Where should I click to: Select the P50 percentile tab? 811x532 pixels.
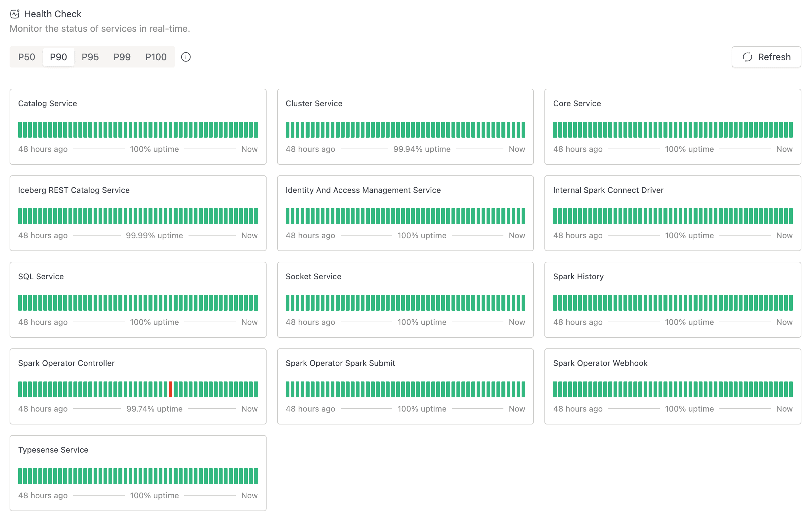tap(26, 57)
